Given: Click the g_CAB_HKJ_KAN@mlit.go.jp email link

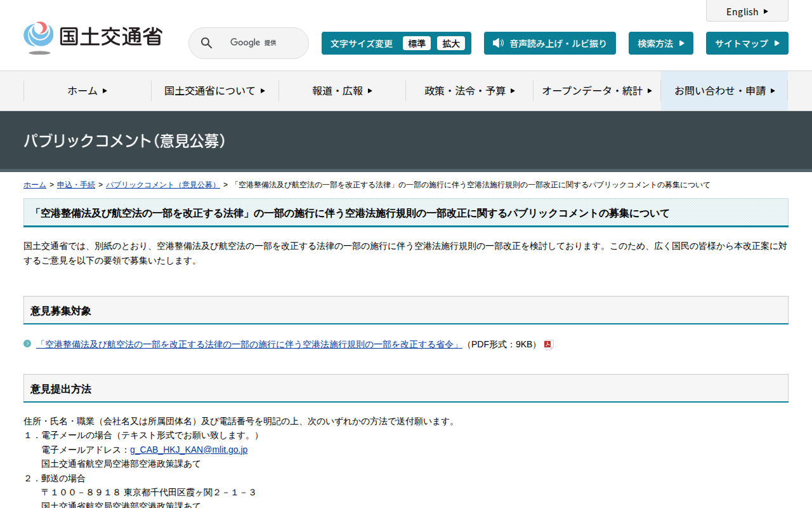Looking at the screenshot, I should (188, 450).
